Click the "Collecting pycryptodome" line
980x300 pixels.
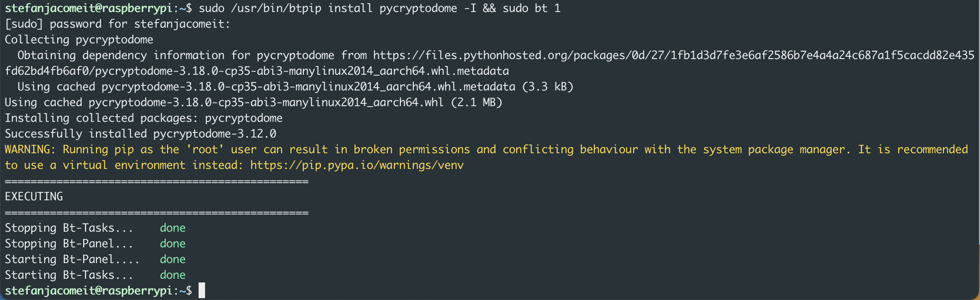point(79,40)
